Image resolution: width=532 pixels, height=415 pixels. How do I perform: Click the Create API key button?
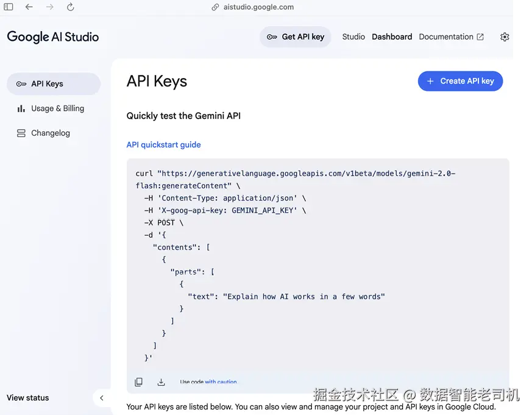point(460,81)
